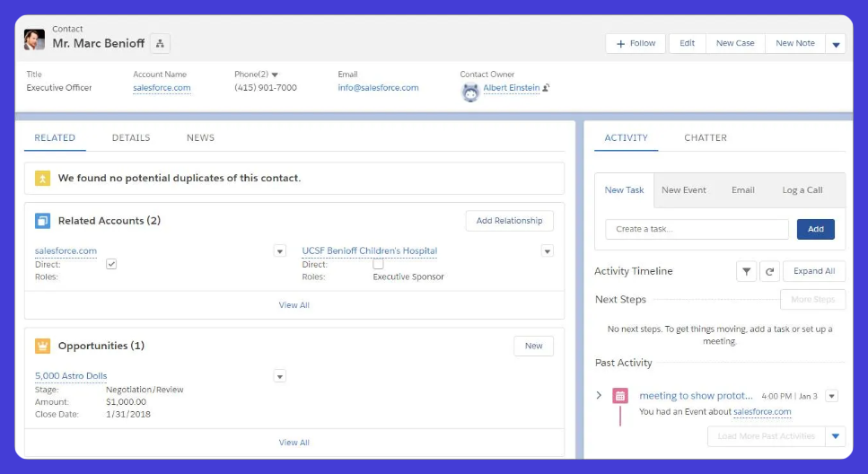Toggle the Direct checkbox for salesforce.com
868x474 pixels.
(111, 264)
